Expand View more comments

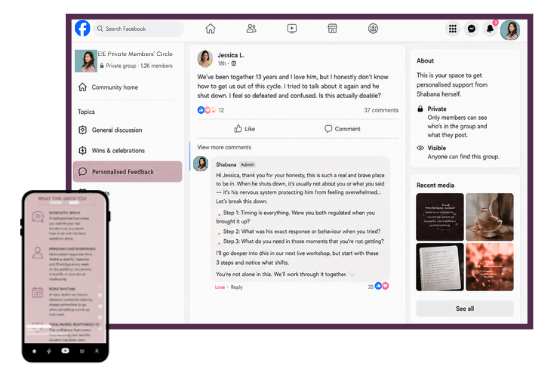point(224,147)
